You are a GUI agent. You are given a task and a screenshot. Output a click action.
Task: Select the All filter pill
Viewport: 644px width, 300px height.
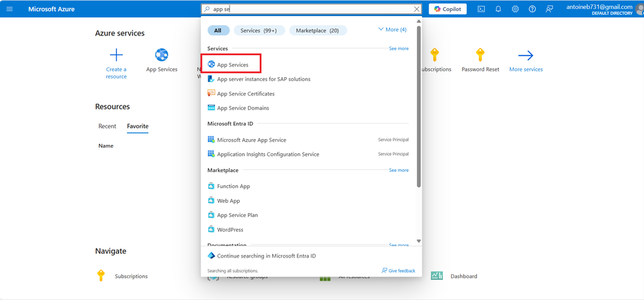pyautogui.click(x=218, y=30)
